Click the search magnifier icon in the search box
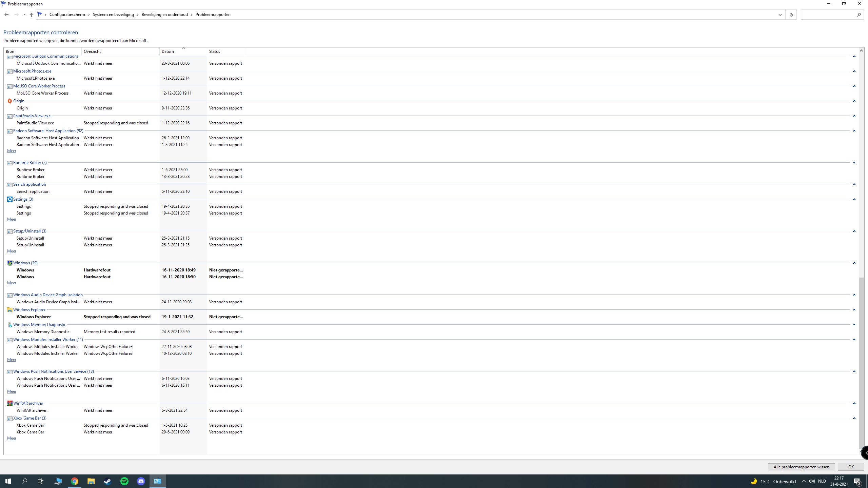This screenshot has width=868, height=488. (x=859, y=15)
